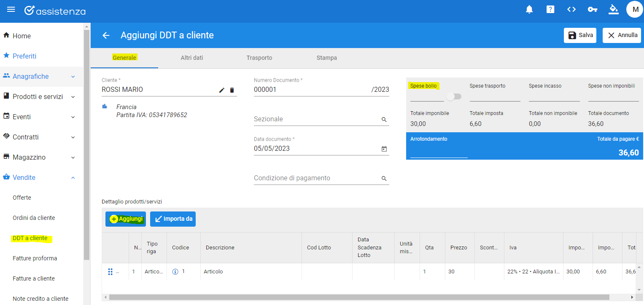Go back with the arrow icon
This screenshot has height=305, width=644.
pos(106,35)
